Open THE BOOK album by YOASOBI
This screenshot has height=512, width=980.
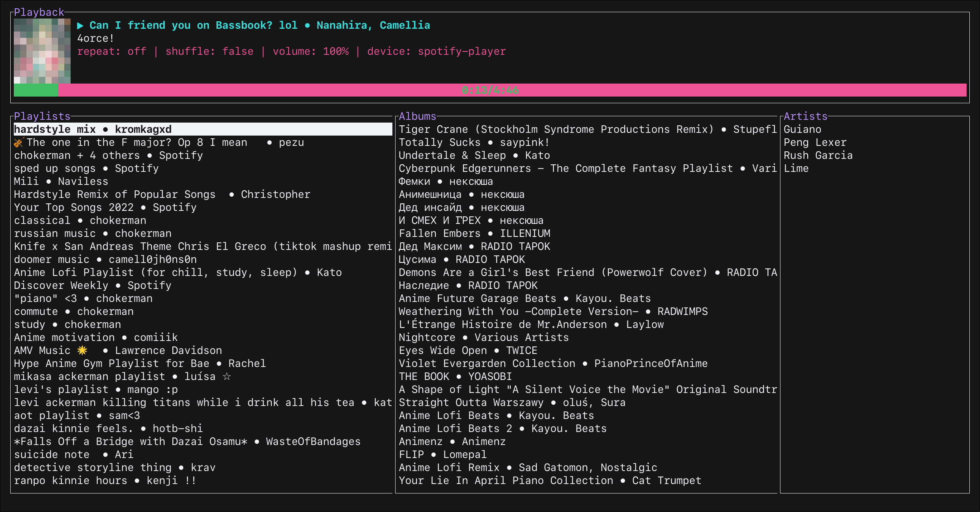(x=455, y=376)
